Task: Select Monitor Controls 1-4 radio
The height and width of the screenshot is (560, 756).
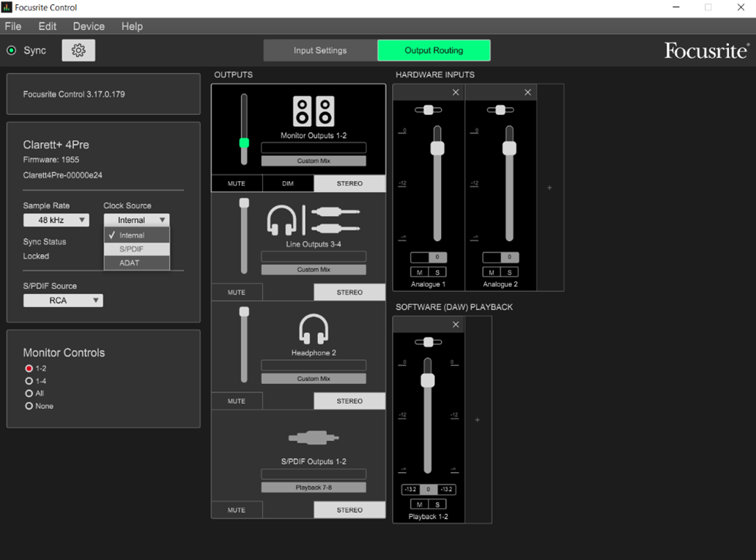Action: pos(29,380)
